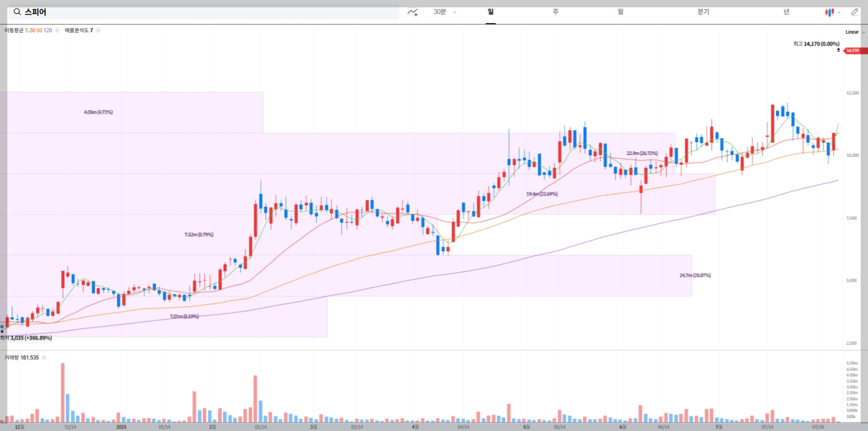Screen dimensions: 868x431
Task: Click the 02/14 date axis label
Action: 261,427
